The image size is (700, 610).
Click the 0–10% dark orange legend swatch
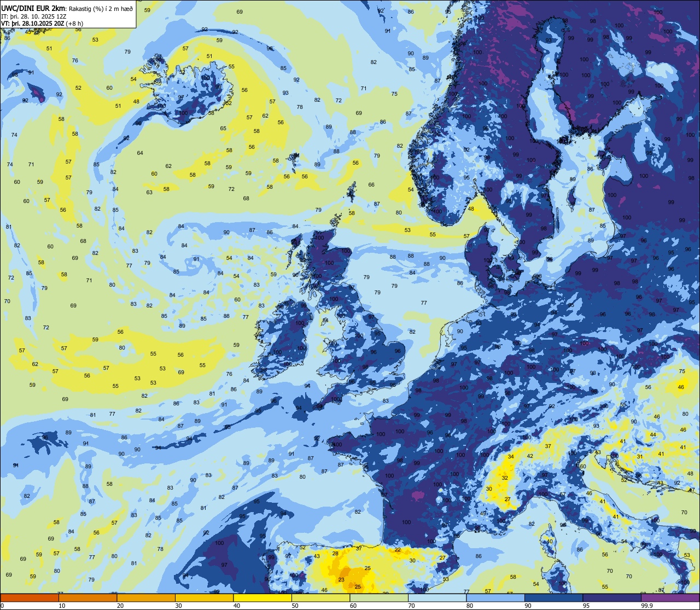pos(30,597)
